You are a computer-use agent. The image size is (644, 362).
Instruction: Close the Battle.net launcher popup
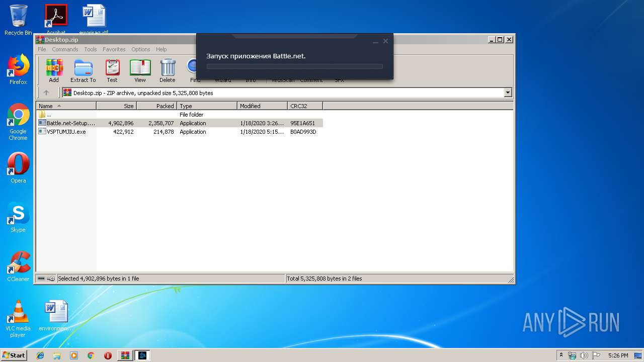point(385,41)
